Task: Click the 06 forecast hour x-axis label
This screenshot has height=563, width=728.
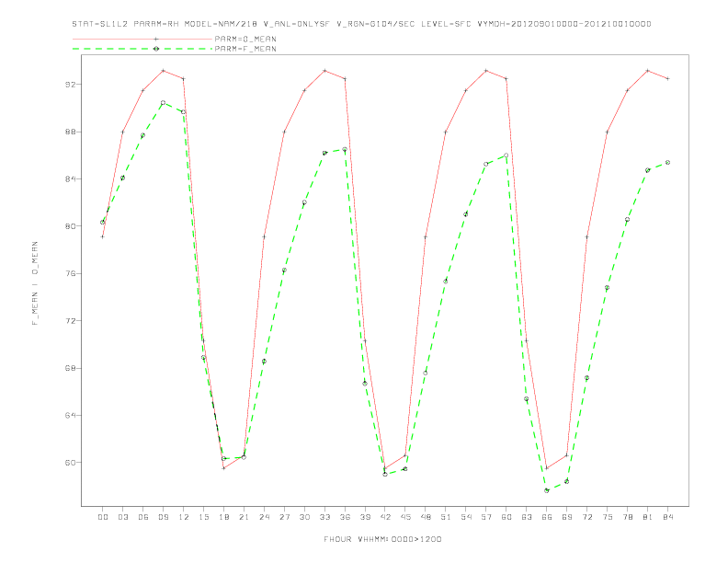Action: tap(143, 517)
